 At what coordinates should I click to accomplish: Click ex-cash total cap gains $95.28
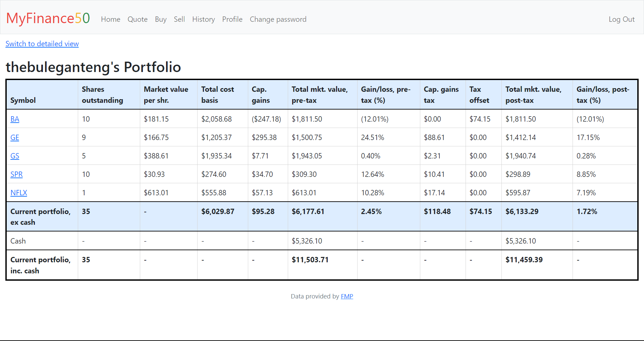pyautogui.click(x=263, y=211)
